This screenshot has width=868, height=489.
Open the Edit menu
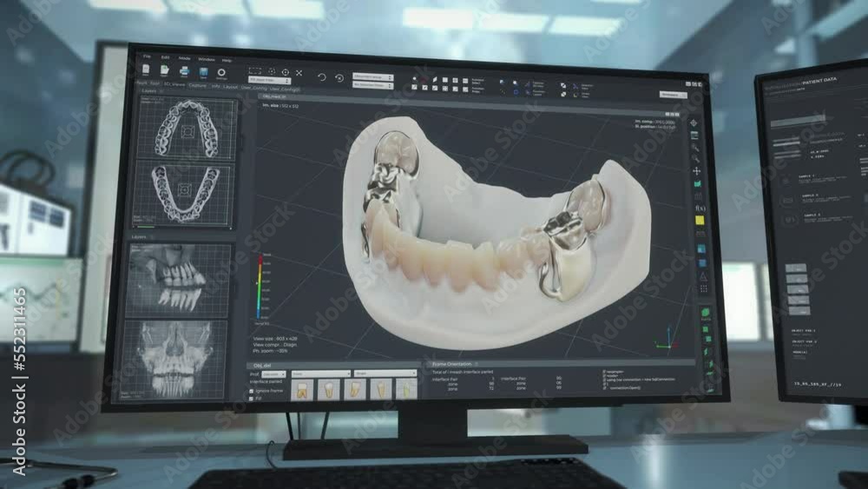tap(165, 57)
